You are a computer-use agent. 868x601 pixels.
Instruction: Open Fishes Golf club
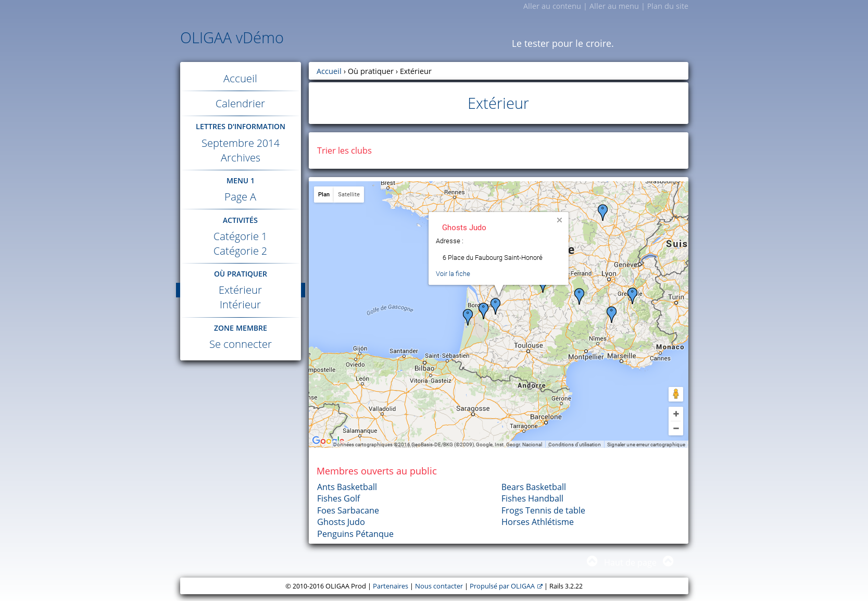tap(338, 498)
